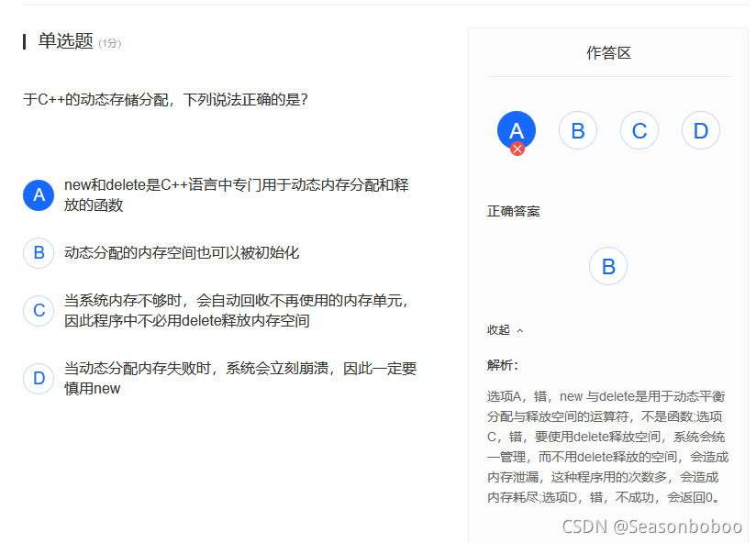Click the 单选题 heading
Screen dimensions: 756x543
(x=65, y=41)
